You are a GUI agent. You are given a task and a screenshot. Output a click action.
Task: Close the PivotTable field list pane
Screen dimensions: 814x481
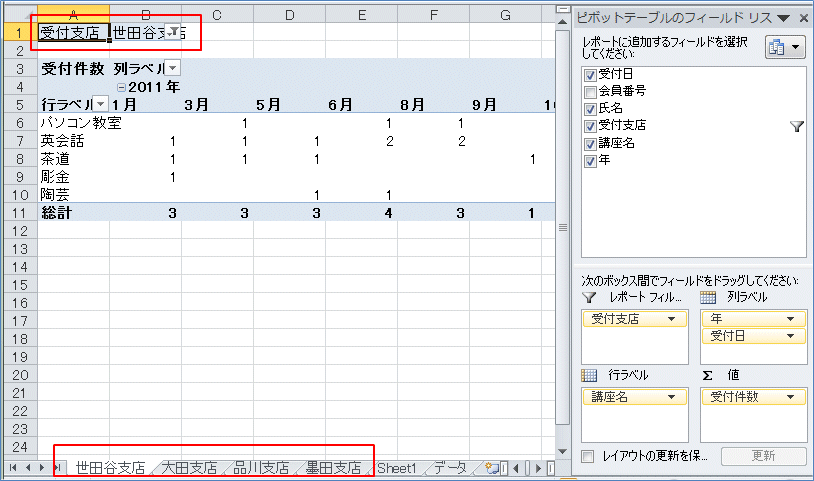(804, 18)
